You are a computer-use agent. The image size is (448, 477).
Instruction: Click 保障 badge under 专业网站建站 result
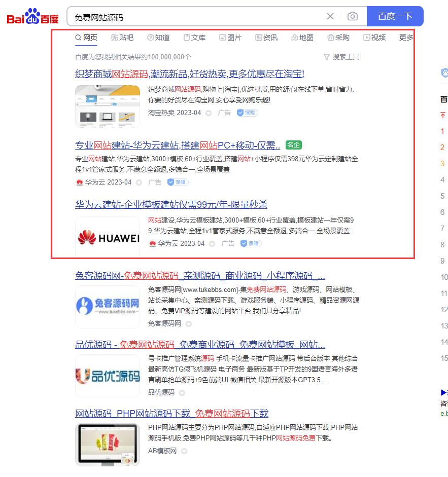click(178, 182)
